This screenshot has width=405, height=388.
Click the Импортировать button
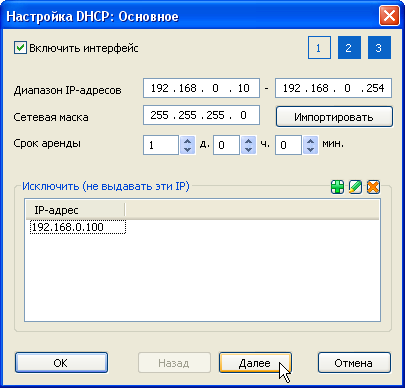pyautogui.click(x=334, y=117)
